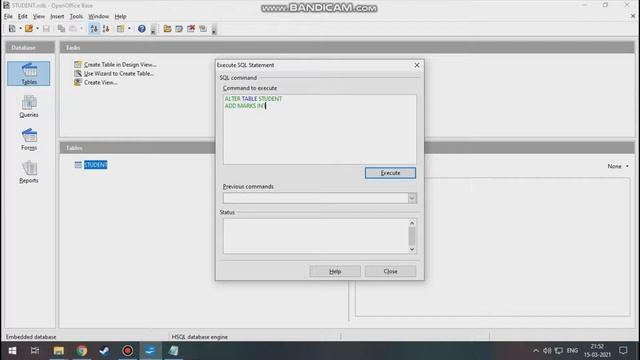Click the Delete table red X icon
The image size is (640, 360).
(x=191, y=29)
